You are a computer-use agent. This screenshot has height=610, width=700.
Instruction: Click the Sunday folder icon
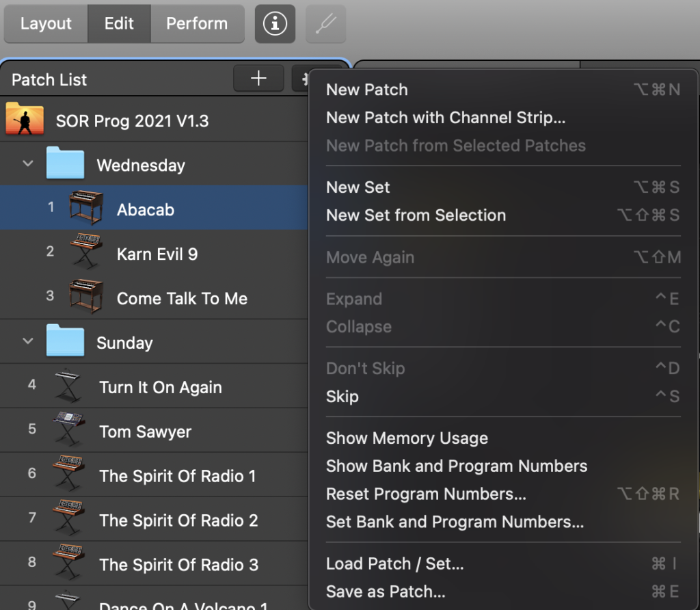(x=65, y=341)
